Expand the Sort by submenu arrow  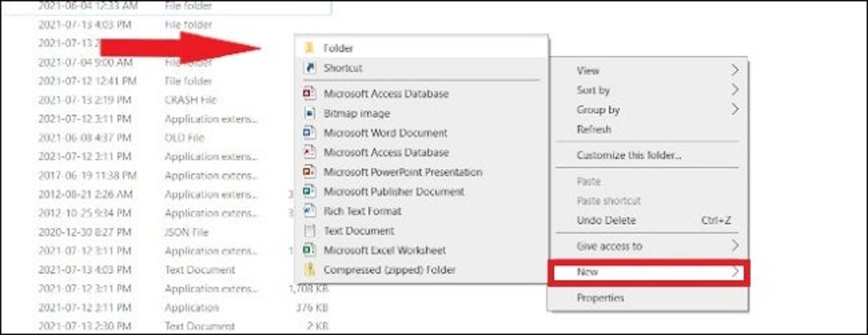735,90
